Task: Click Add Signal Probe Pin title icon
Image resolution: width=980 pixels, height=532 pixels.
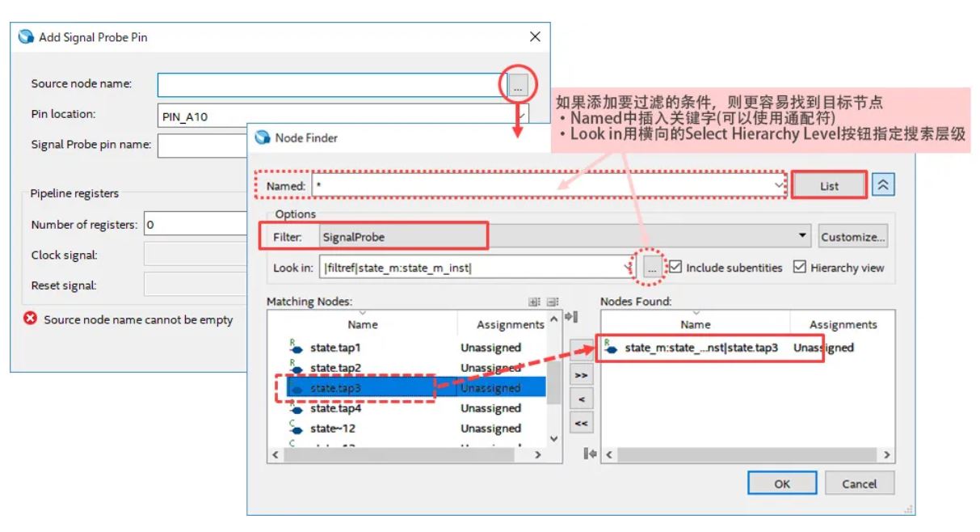Action: point(26,37)
